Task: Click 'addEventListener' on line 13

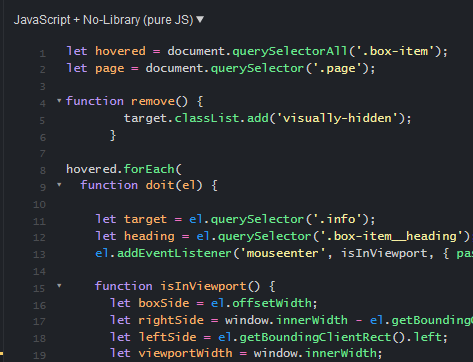Action: [174, 253]
